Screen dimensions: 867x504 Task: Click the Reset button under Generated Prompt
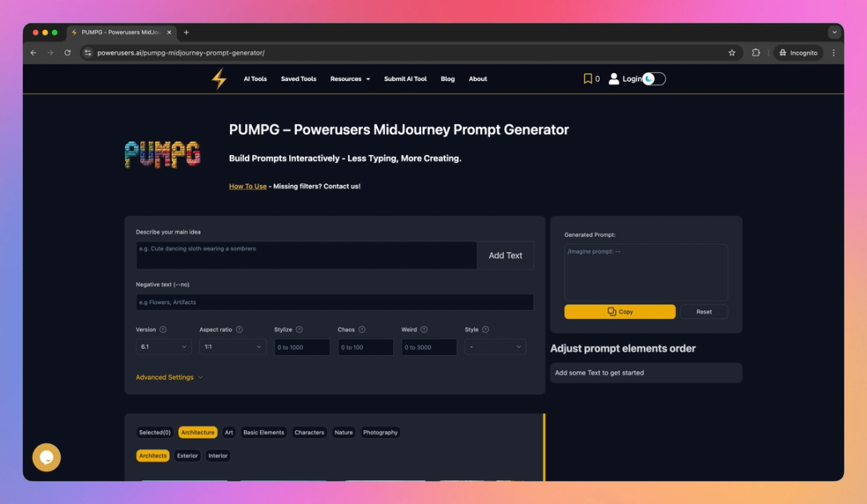click(704, 311)
